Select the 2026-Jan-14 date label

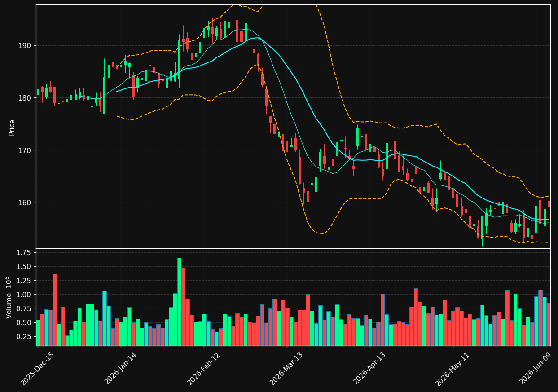point(120,369)
